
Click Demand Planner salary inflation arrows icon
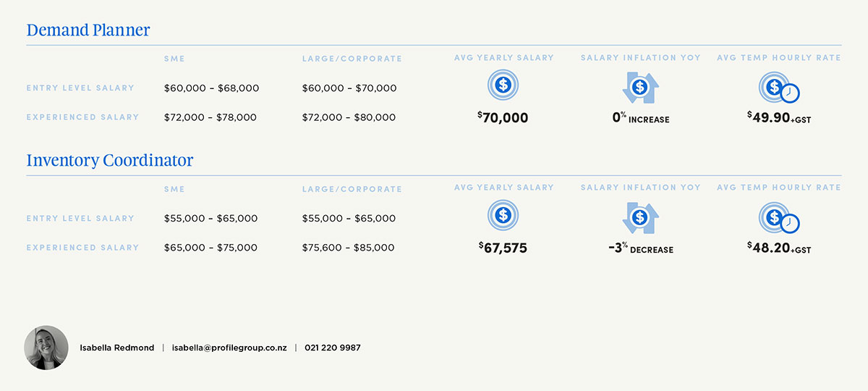pyautogui.click(x=639, y=88)
